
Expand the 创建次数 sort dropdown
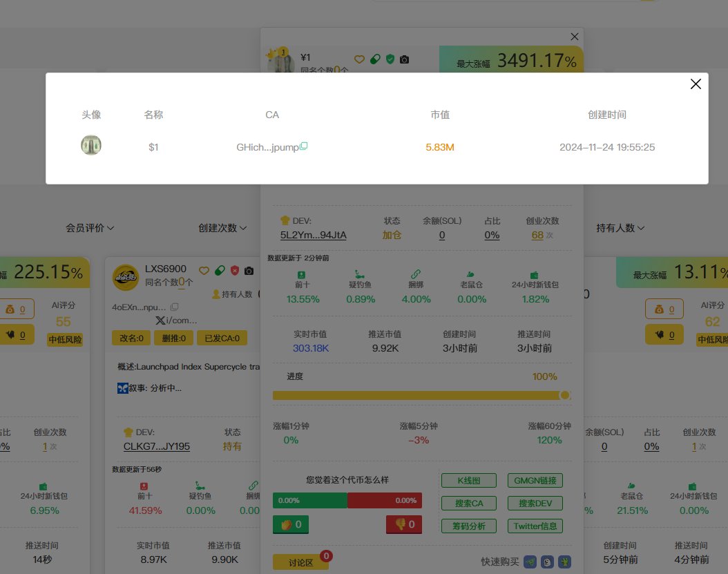(222, 228)
